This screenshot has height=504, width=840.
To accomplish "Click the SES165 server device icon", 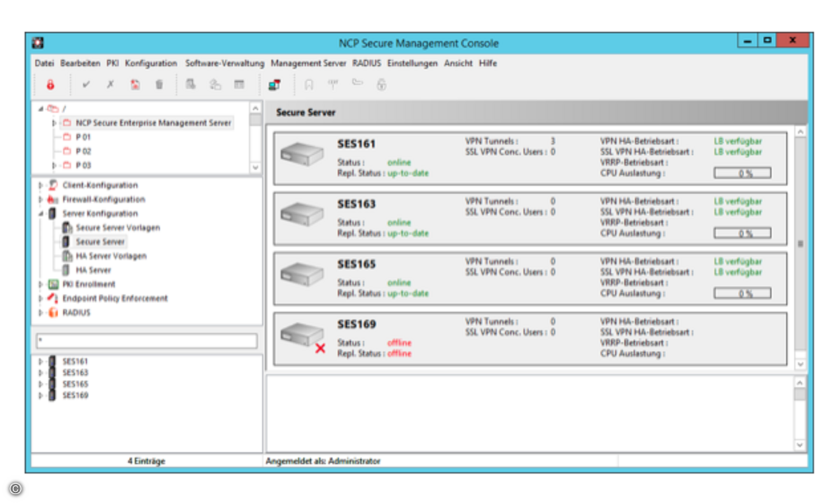I will tap(302, 274).
